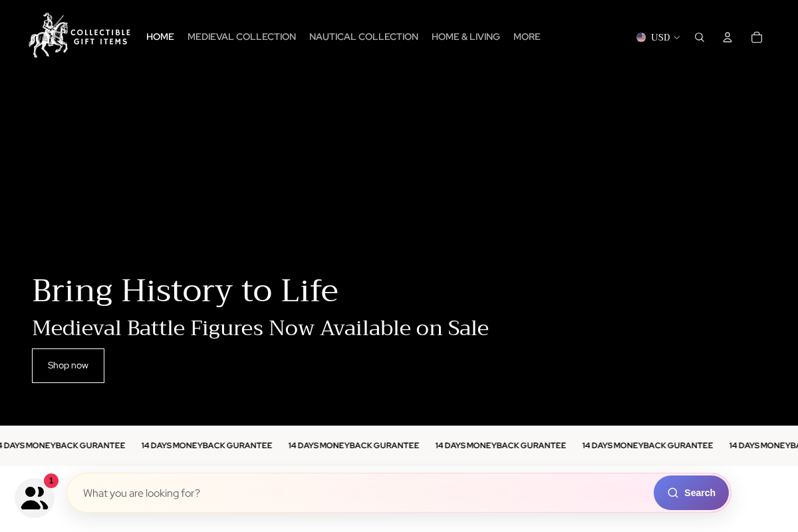
Task: Open the search magnifier icon
Action: coord(700,37)
